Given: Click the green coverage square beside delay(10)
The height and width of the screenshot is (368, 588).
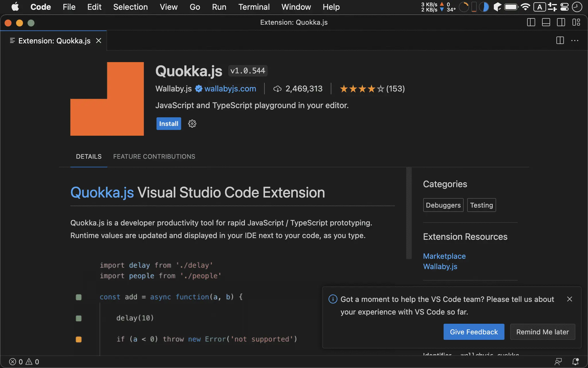Looking at the screenshot, I should (x=78, y=318).
